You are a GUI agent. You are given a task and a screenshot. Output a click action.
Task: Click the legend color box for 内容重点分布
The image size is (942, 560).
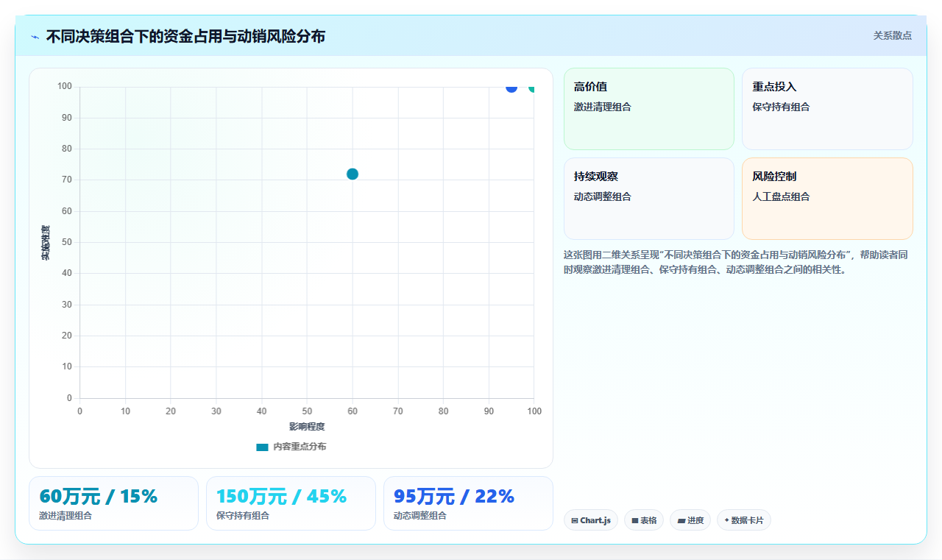262,447
